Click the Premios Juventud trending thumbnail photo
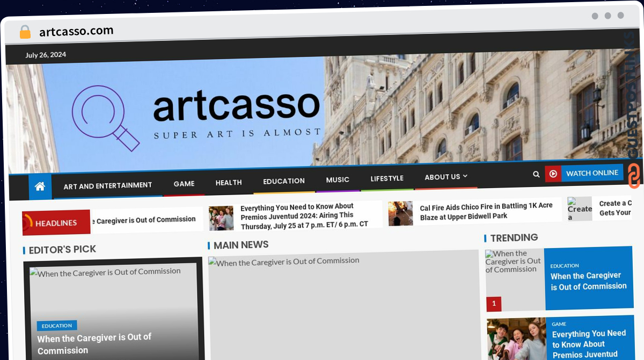The image size is (644, 360). click(516, 339)
